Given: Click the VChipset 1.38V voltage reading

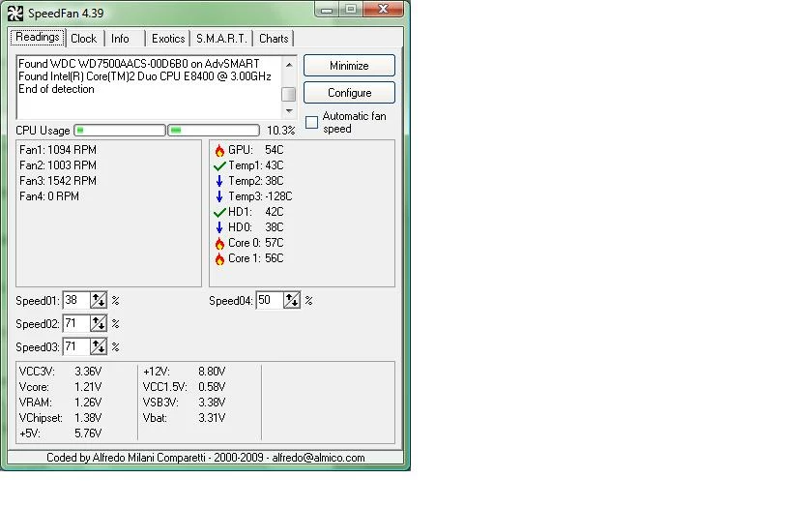Looking at the screenshot, I should (61, 418).
